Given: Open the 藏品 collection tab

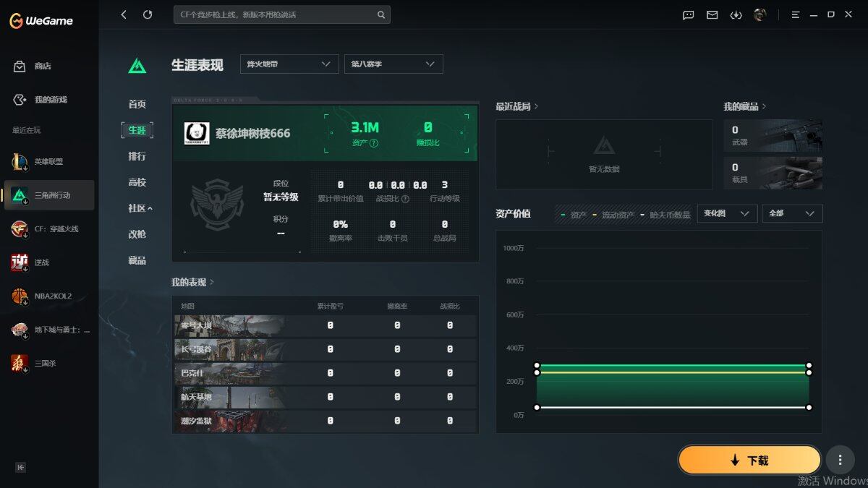Looking at the screenshot, I should click(137, 260).
